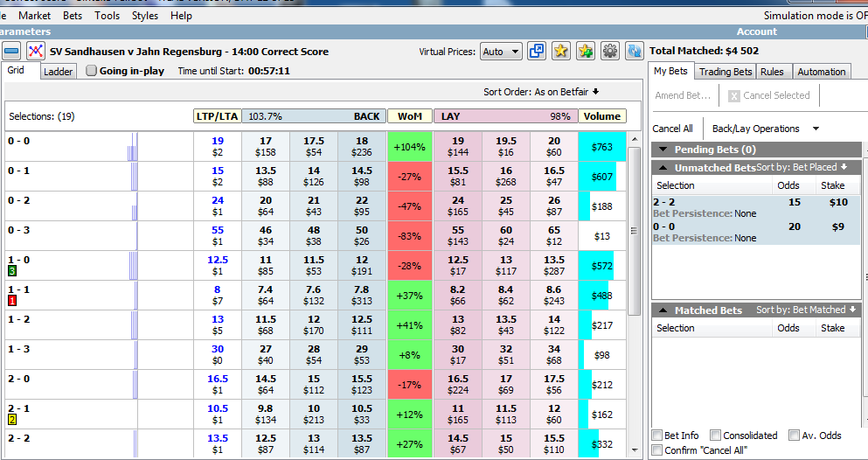Image resolution: width=868 pixels, height=460 pixels.
Task: Click the mini price graph in 1 - 0 row
Action: click(x=133, y=266)
